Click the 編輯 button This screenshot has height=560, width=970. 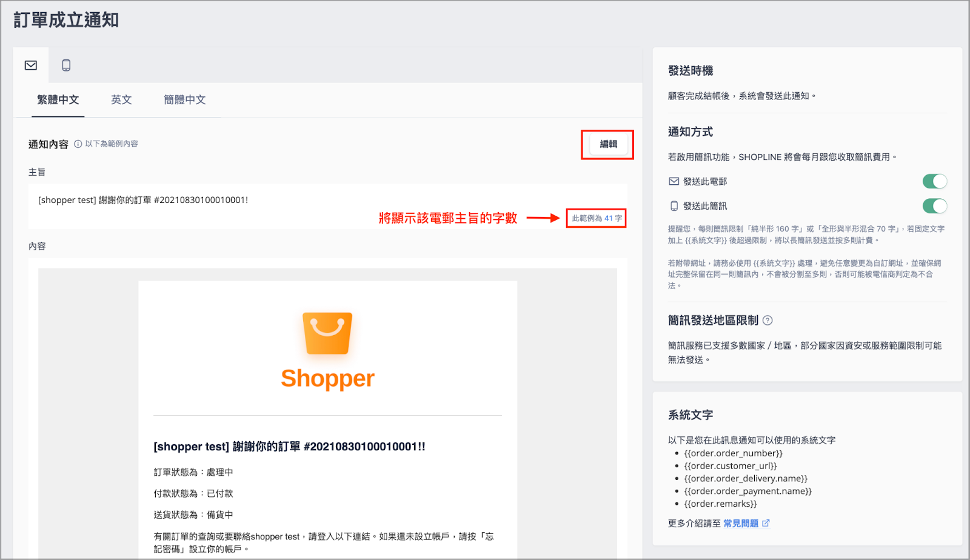pos(608,144)
